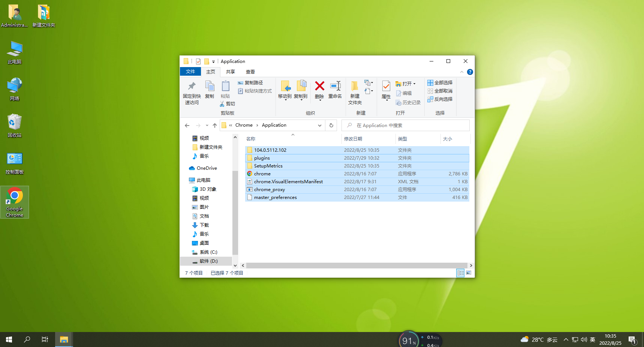Switch to Large icons view in status bar

pos(469,273)
